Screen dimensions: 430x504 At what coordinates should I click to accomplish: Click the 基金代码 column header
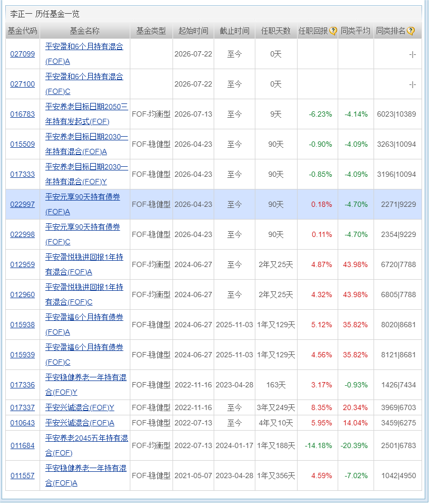(x=23, y=31)
